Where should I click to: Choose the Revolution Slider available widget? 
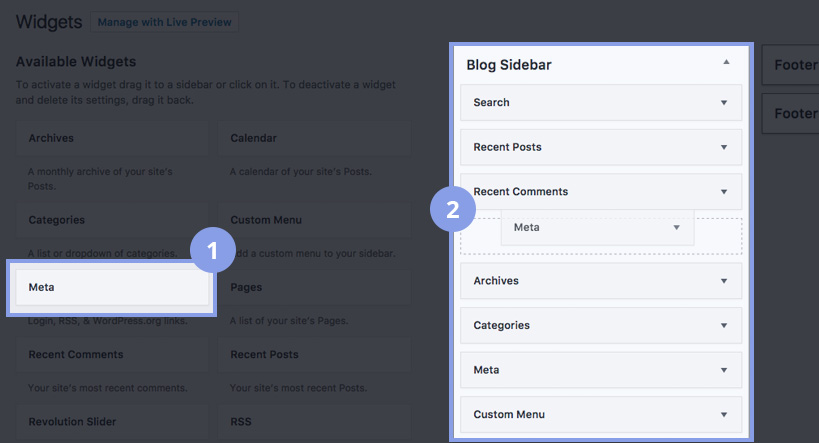pos(112,421)
